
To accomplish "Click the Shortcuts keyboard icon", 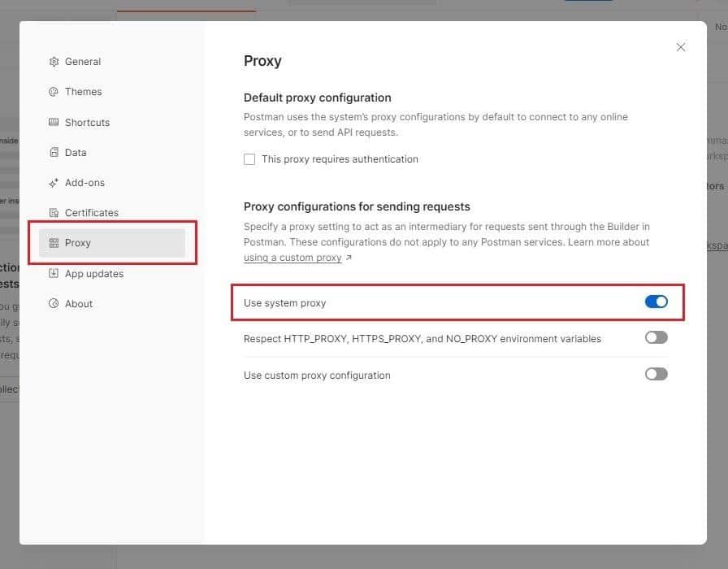I will coord(54,122).
